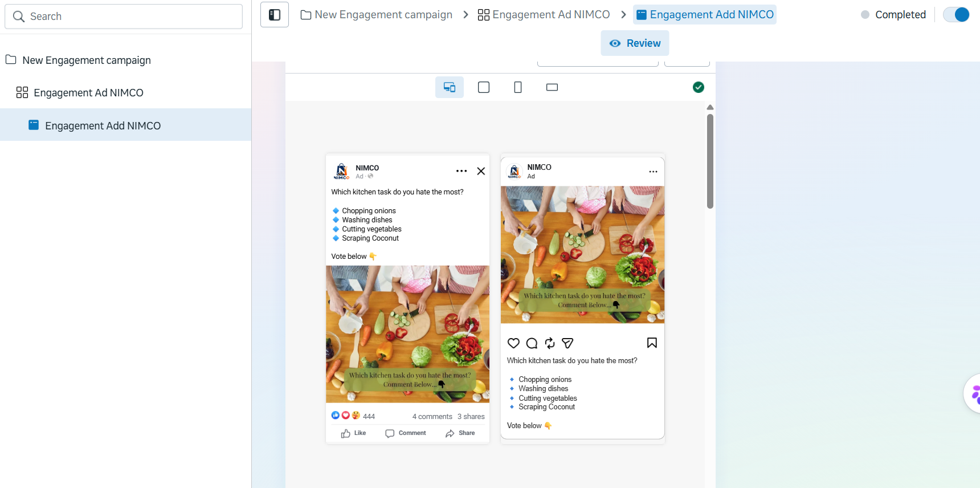Click blue ad icon beside Engagement Add NIMCO sidebar

pyautogui.click(x=34, y=125)
